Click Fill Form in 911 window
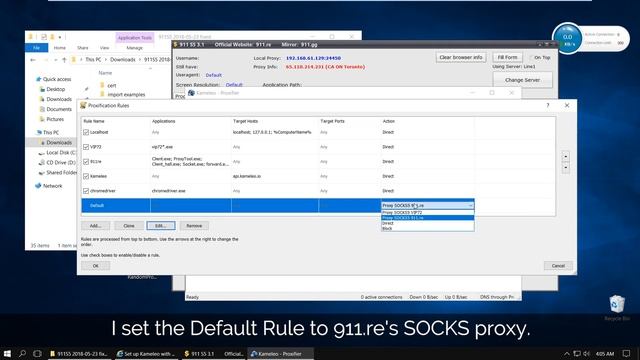Image resolution: width=640 pixels, height=360 pixels. click(507, 58)
